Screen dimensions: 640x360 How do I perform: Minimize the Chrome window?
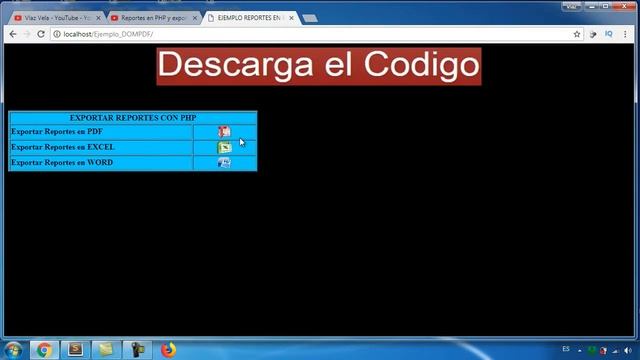[591, 6]
